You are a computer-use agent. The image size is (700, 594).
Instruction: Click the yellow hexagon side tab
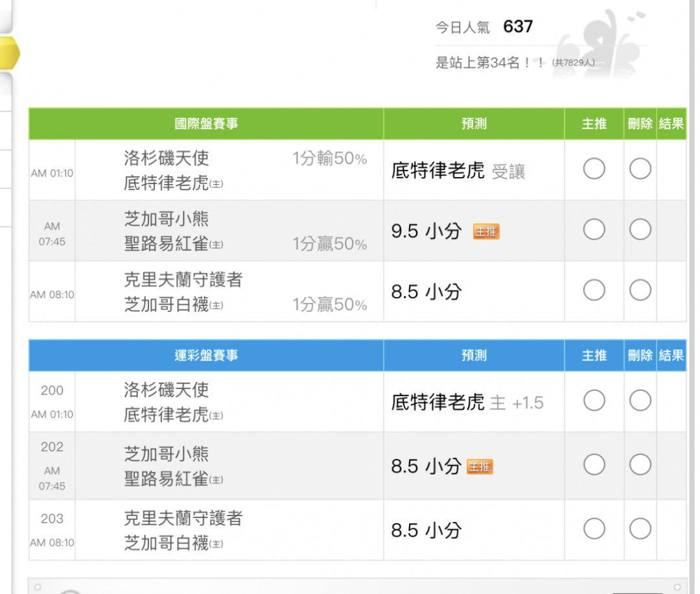coord(9,54)
